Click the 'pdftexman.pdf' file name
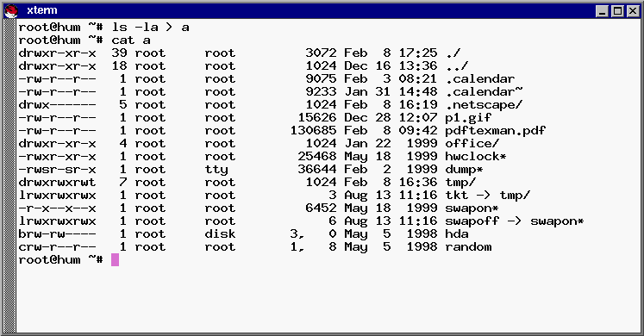 pyautogui.click(x=496, y=131)
